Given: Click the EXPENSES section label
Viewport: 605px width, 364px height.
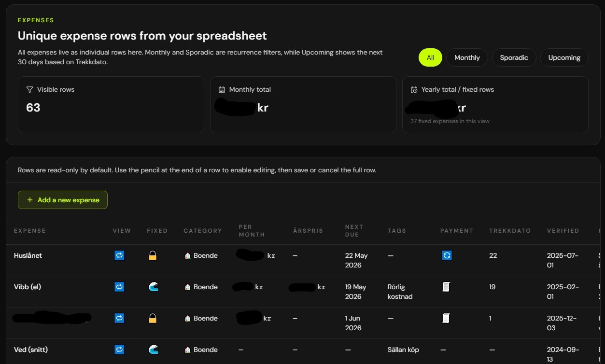Looking at the screenshot, I should coord(36,20).
